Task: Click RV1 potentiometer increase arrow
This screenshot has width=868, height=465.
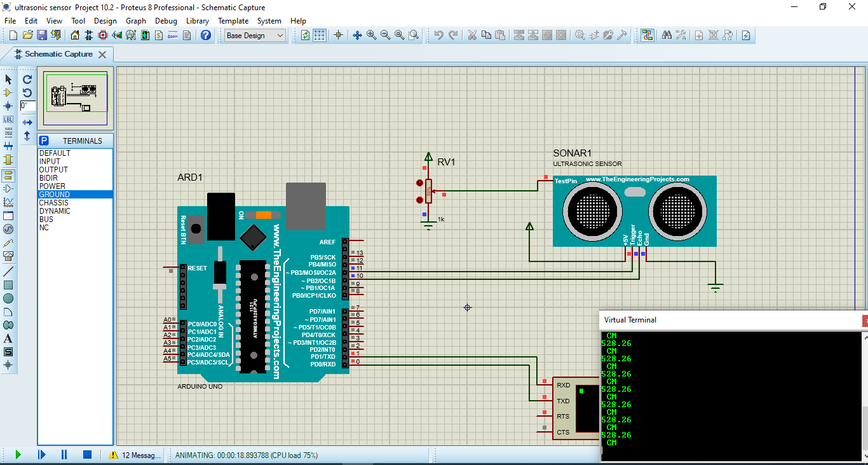Action: 419,183
